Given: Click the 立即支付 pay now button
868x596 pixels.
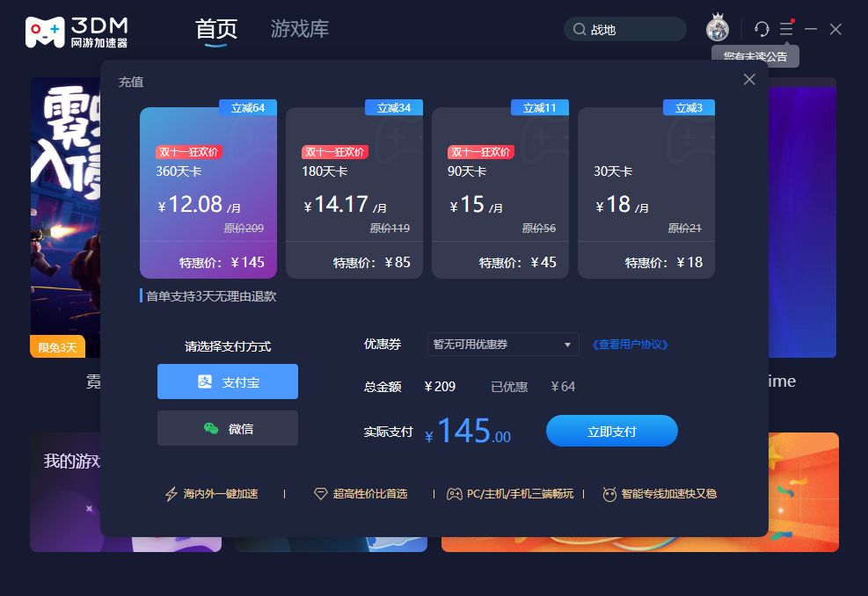Looking at the screenshot, I should click(612, 431).
